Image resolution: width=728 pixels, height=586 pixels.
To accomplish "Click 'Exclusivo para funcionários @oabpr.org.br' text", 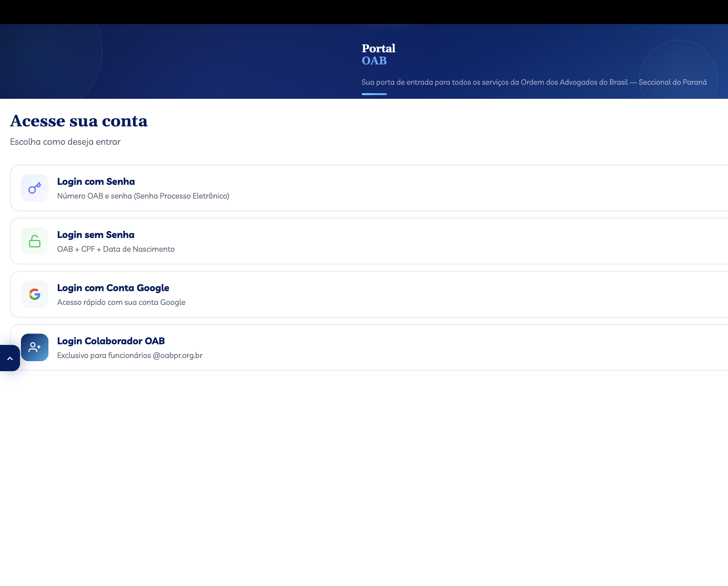I will (x=130, y=355).
